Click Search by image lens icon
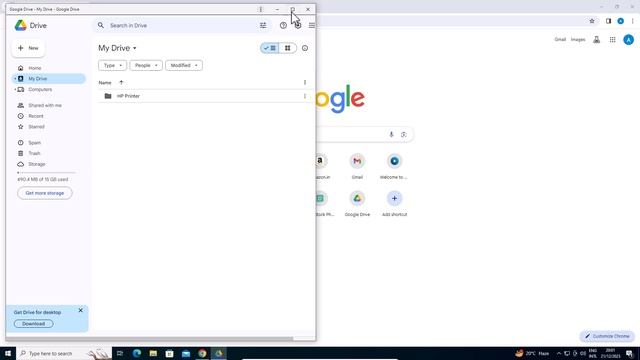 pos(404,134)
